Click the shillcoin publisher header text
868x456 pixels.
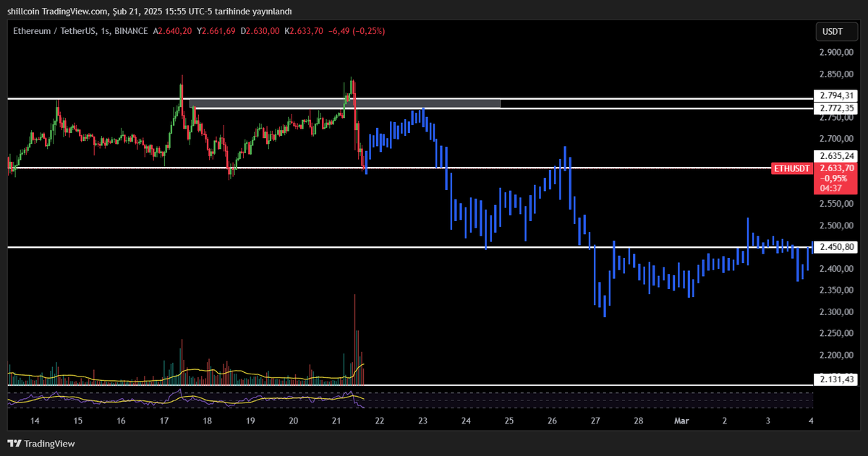(151, 11)
